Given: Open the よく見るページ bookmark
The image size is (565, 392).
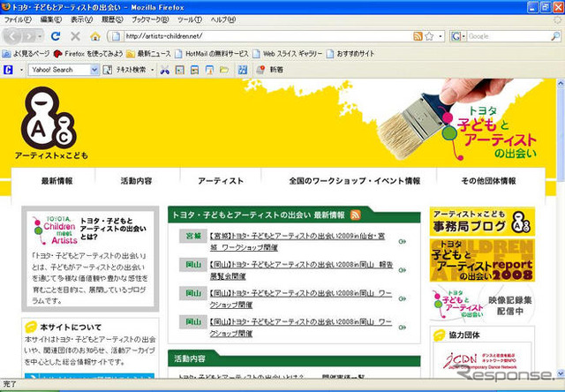Looking at the screenshot, I should point(26,54).
